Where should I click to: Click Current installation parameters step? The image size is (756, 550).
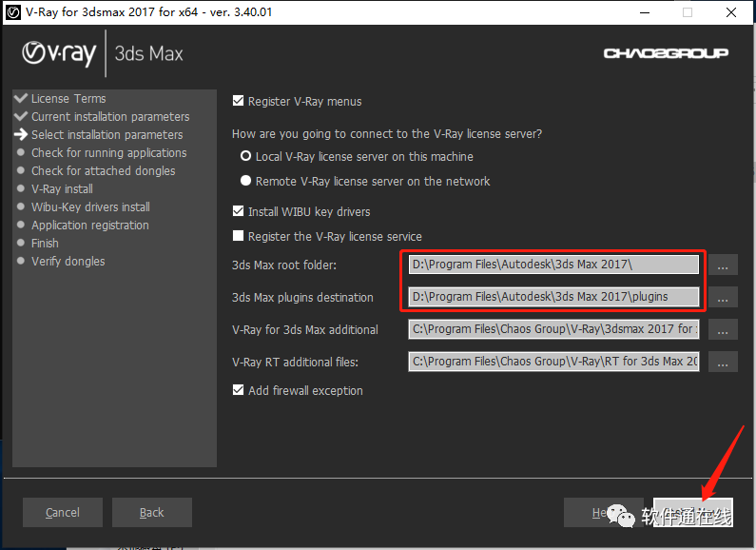tap(110, 117)
